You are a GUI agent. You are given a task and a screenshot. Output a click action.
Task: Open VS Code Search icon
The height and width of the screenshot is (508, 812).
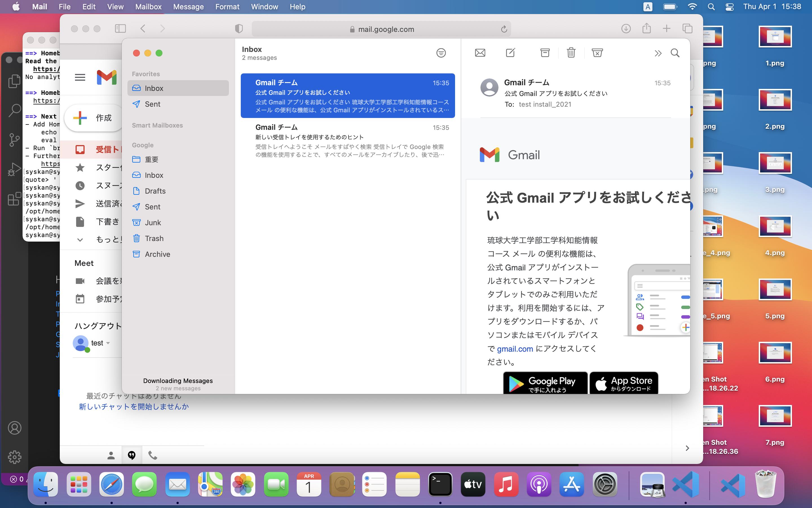14,110
